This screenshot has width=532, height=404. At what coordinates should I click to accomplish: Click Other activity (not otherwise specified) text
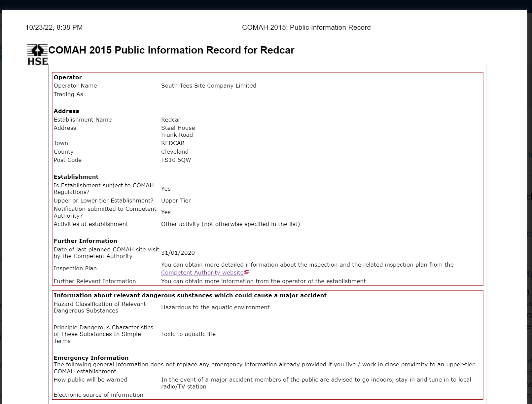tap(230, 224)
